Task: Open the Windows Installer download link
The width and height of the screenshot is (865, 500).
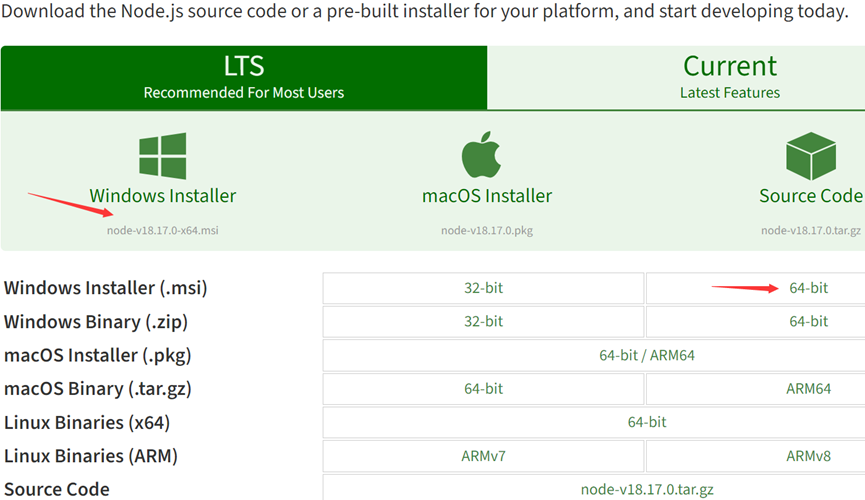Action: click(163, 195)
